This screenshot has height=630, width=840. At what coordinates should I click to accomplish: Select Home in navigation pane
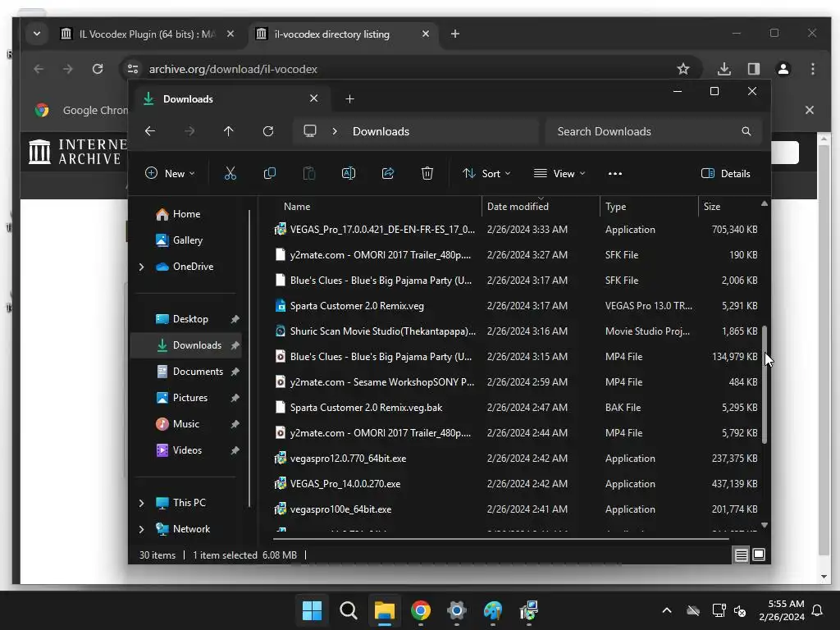coord(186,214)
